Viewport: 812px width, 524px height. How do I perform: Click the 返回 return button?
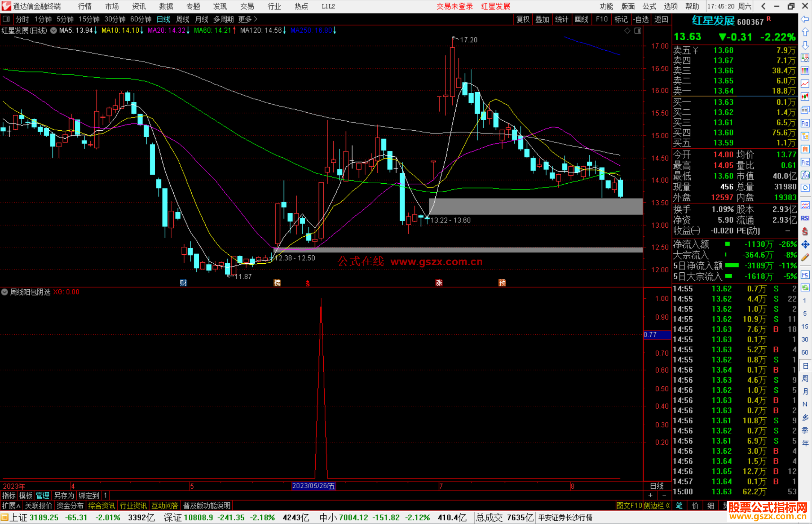point(661,19)
